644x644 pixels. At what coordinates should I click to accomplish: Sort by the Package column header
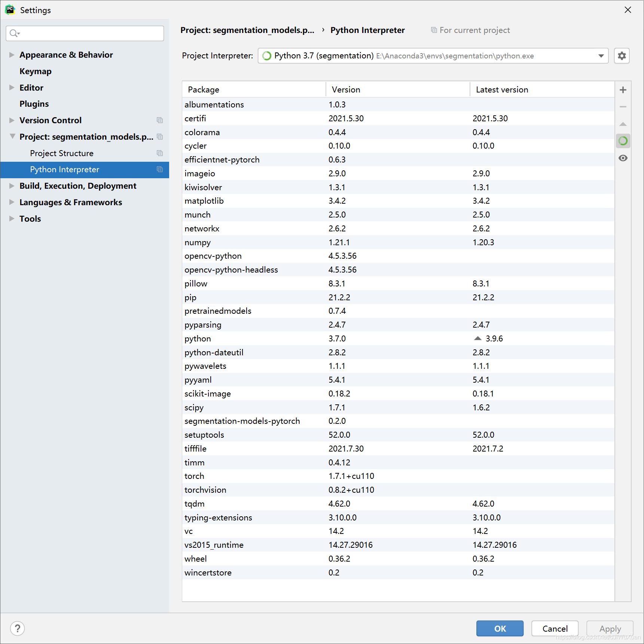pyautogui.click(x=254, y=89)
